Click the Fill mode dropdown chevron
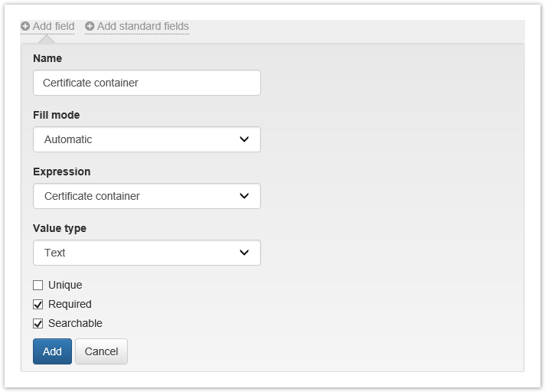545x392 pixels. point(244,139)
